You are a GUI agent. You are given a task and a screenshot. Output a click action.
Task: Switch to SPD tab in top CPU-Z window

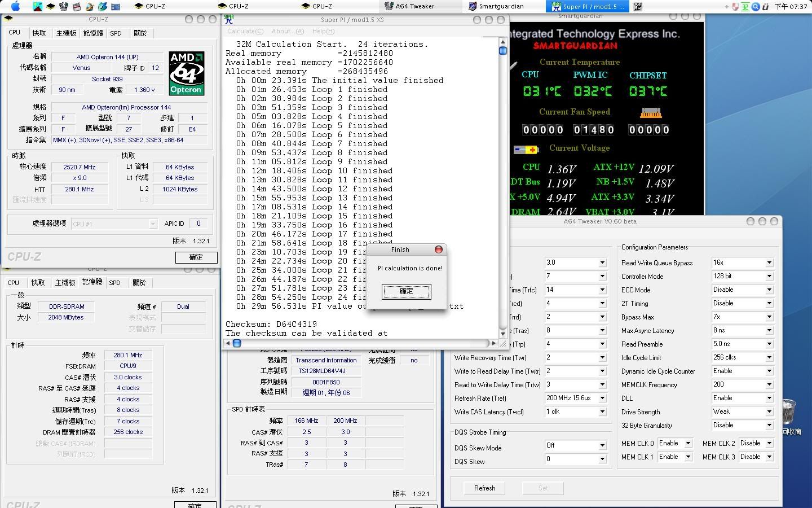[x=116, y=33]
